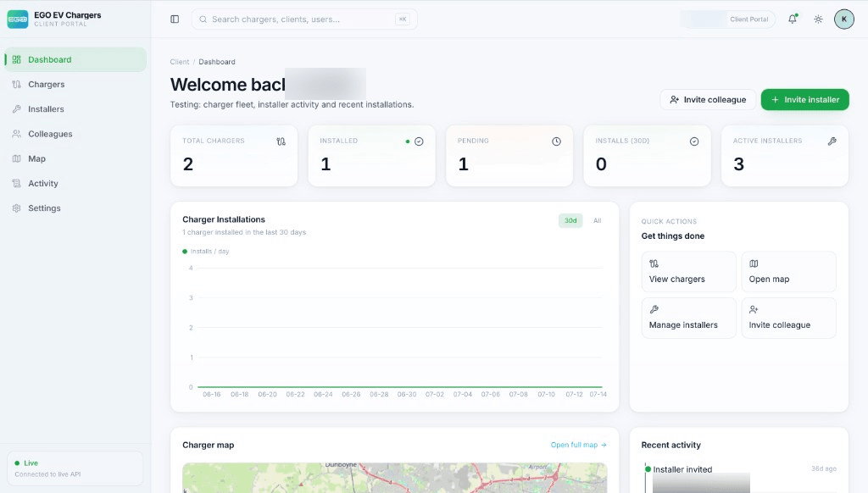Screen dimensions: 868x493
Task: View Activity in the sidebar
Action: pyautogui.click(x=75, y=184)
